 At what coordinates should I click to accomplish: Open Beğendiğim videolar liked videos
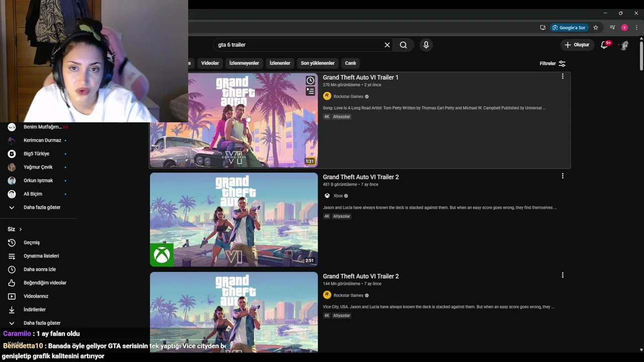coord(38,283)
